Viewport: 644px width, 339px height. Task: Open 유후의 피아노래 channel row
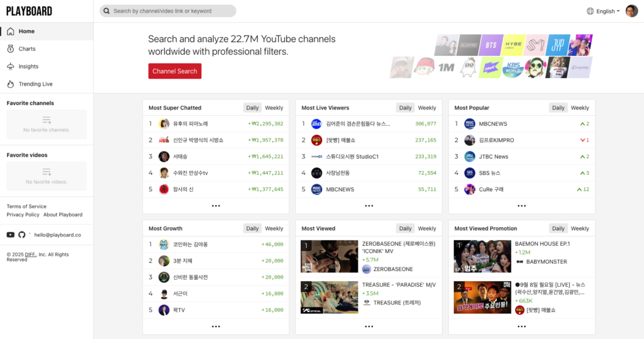tap(216, 124)
